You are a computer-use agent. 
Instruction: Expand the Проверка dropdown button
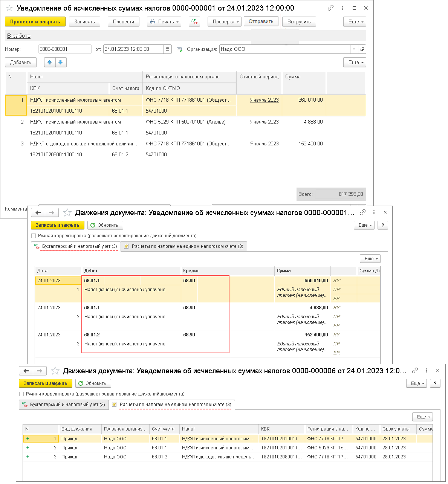(x=225, y=21)
